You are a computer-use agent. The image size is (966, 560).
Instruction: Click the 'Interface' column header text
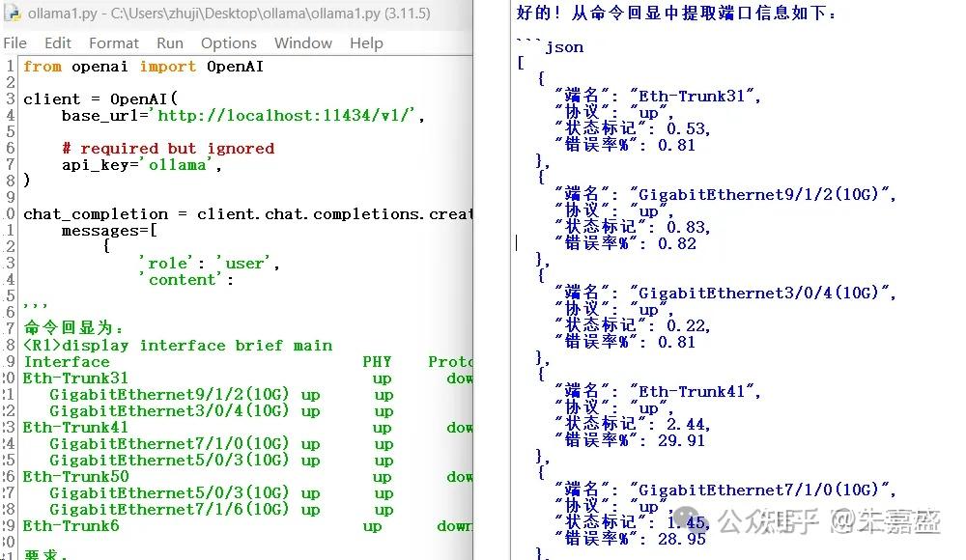67,362
